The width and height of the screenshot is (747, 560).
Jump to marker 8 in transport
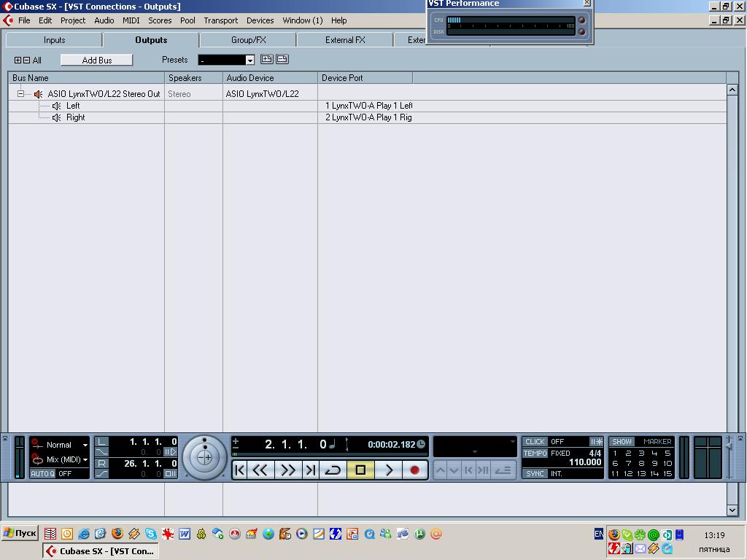pos(641,463)
